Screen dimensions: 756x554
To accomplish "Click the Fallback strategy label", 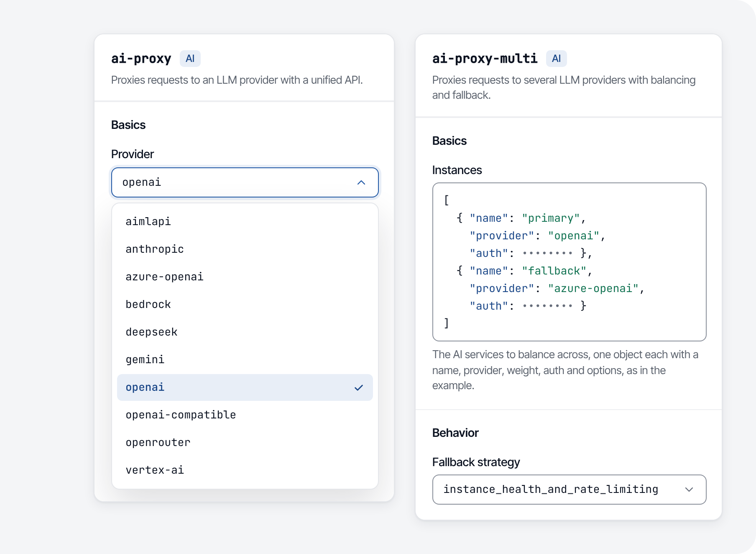I will click(x=476, y=462).
